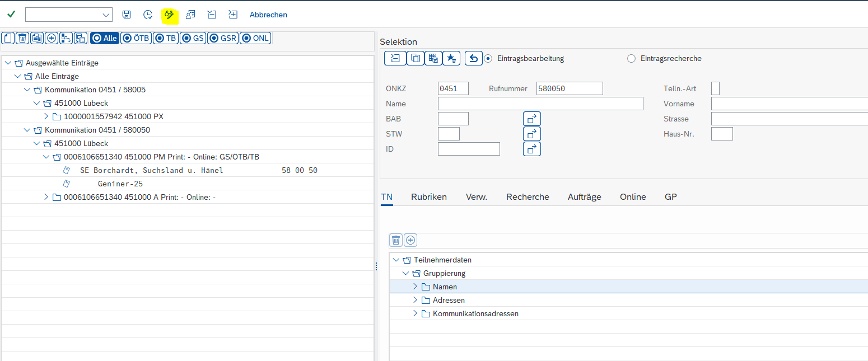Click the green checkmark Enter icon

[x=11, y=15]
